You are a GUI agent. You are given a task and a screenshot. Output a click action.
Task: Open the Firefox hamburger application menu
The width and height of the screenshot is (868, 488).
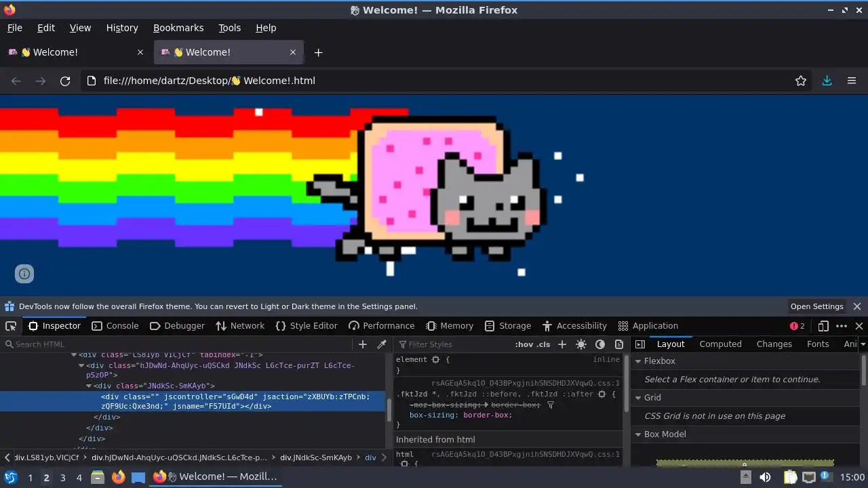pyautogui.click(x=852, y=81)
